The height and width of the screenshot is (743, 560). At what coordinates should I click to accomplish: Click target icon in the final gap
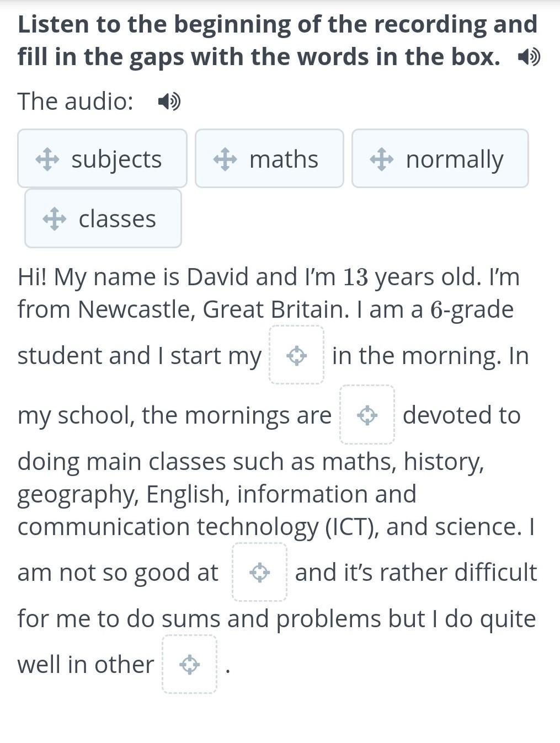(x=190, y=665)
